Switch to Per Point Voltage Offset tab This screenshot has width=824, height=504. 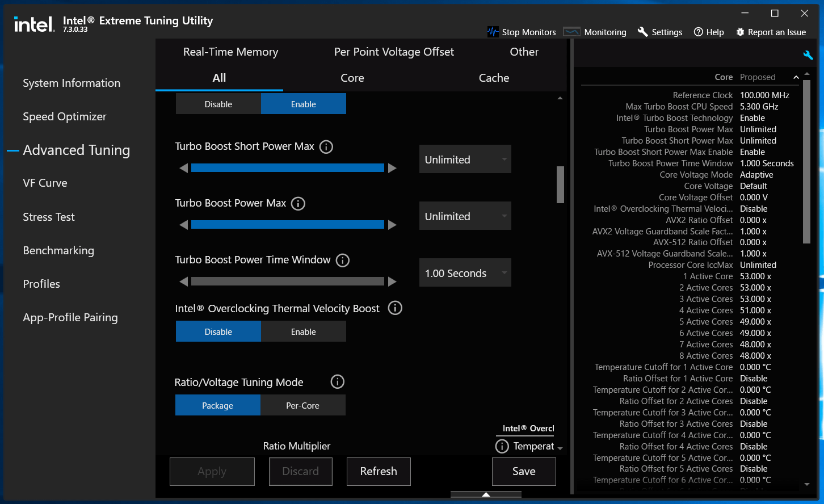[x=394, y=52]
